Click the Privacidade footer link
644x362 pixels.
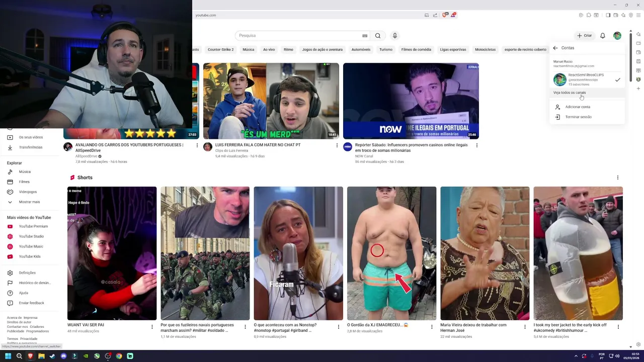(x=29, y=339)
